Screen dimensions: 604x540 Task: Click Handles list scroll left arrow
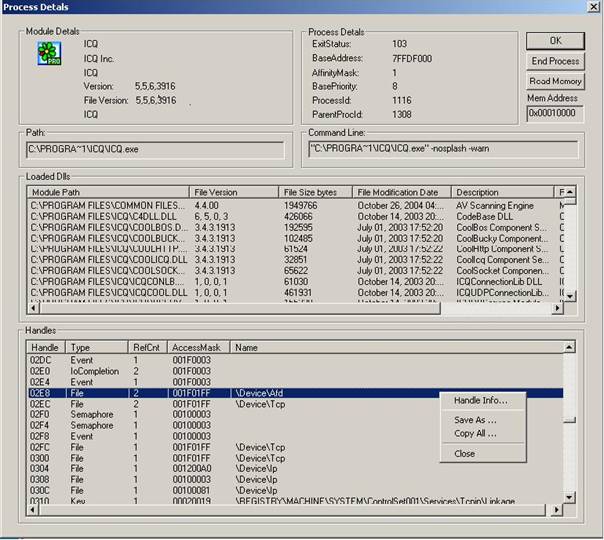click(x=33, y=510)
